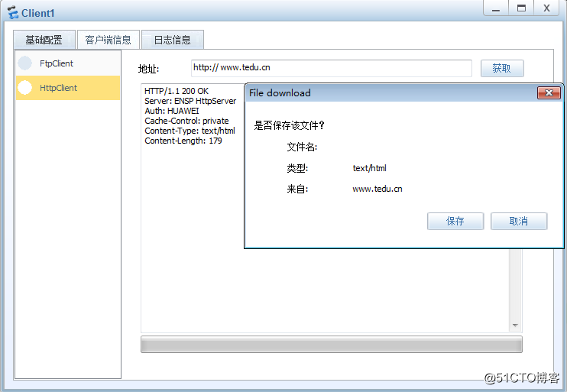Viewport: 567px width, 392px height.
Task: Click the 'Auth: HUAWEI' line
Action: (172, 111)
